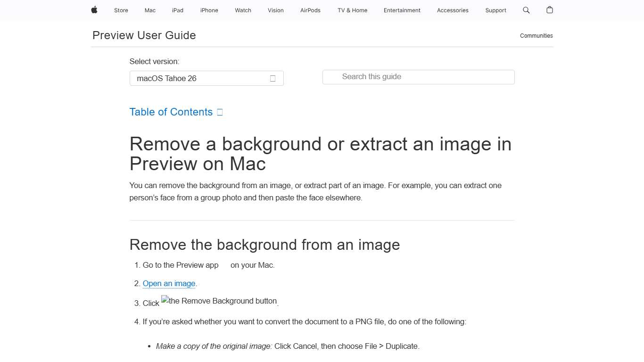This screenshot has height=362, width=644.
Task: Click the dropdown arrow on the version selector
Action: (272, 78)
